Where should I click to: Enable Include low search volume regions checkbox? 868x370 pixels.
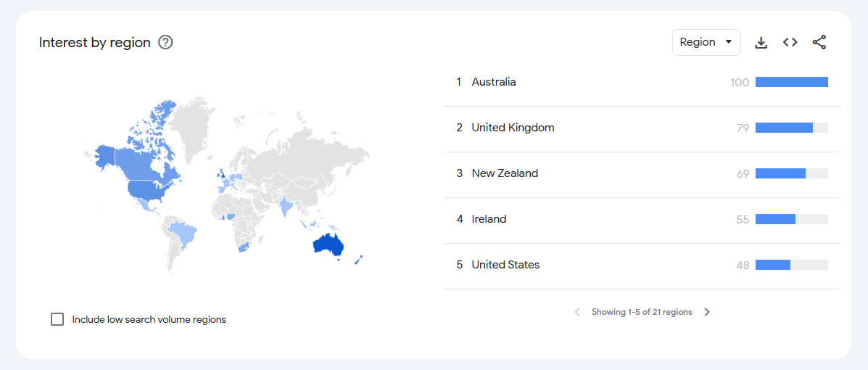[57, 319]
